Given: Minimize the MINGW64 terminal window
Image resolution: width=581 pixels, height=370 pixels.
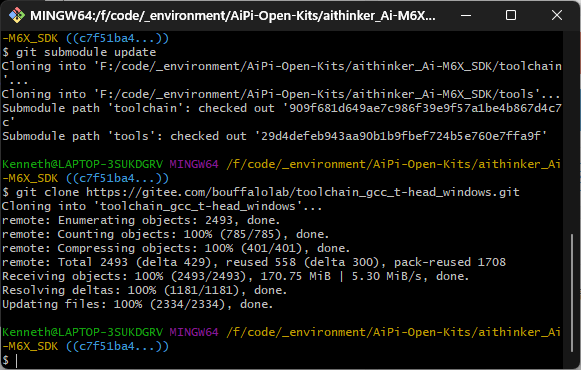Looking at the screenshot, I should pos(466,16).
